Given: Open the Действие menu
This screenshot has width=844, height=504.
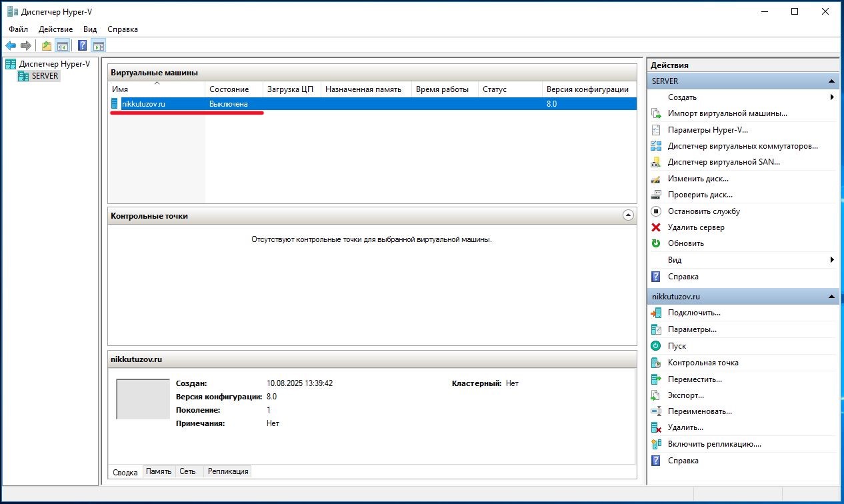Looking at the screenshot, I should point(55,29).
